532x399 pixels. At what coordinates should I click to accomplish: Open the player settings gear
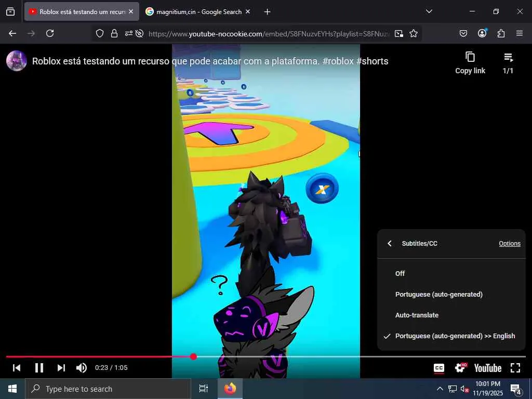(x=461, y=368)
